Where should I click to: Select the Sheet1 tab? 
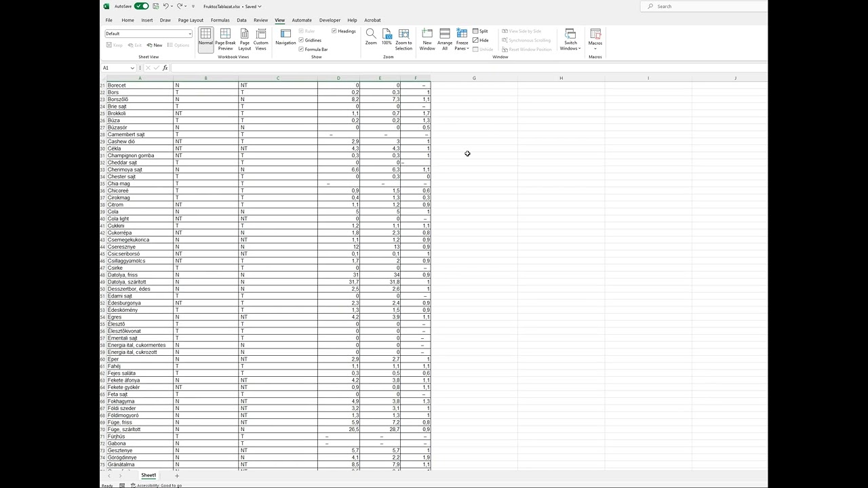click(x=149, y=476)
